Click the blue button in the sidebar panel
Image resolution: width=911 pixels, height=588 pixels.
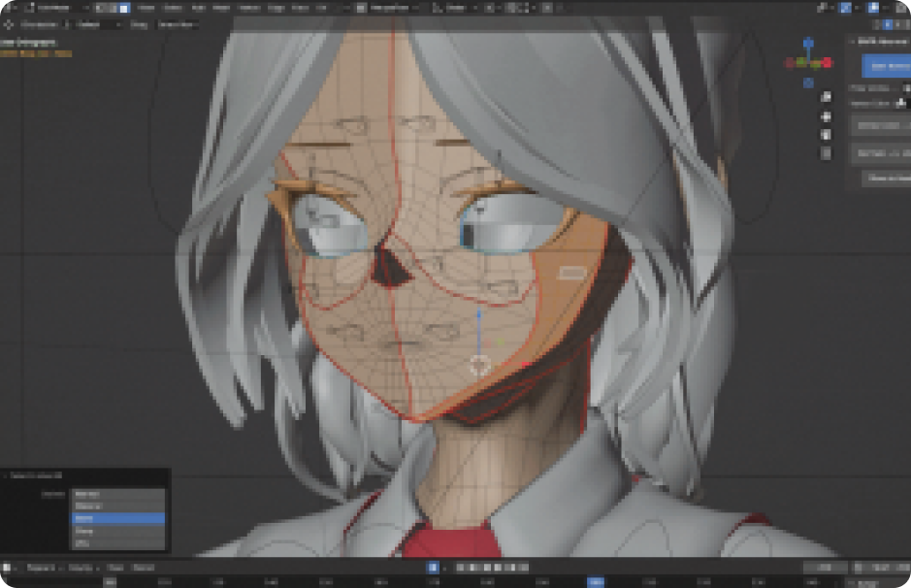click(x=886, y=66)
